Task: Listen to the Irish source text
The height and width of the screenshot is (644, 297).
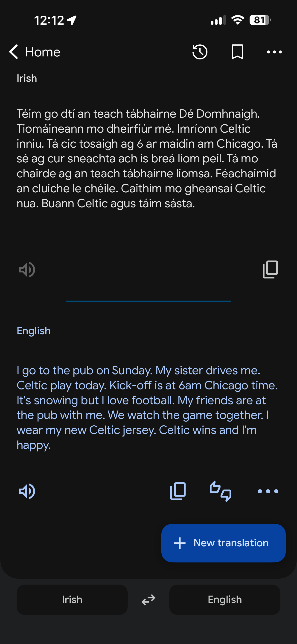Action: click(x=27, y=270)
